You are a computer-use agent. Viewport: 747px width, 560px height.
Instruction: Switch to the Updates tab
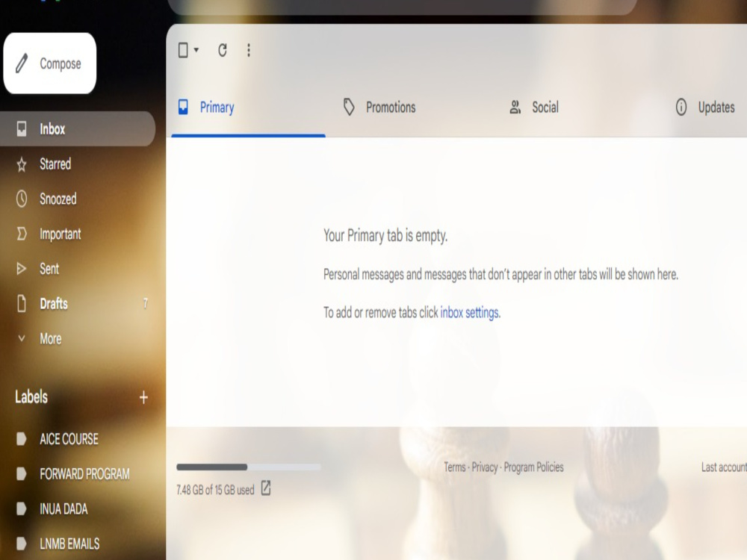tap(705, 107)
